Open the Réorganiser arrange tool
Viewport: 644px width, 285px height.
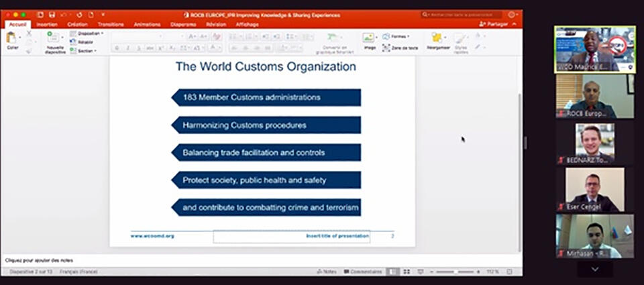[436, 38]
